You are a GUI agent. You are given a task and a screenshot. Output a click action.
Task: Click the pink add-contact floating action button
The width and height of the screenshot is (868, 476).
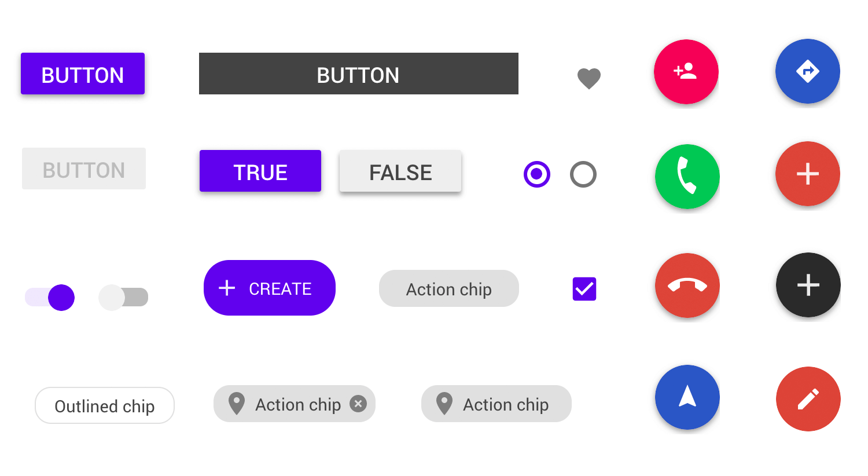click(x=686, y=72)
